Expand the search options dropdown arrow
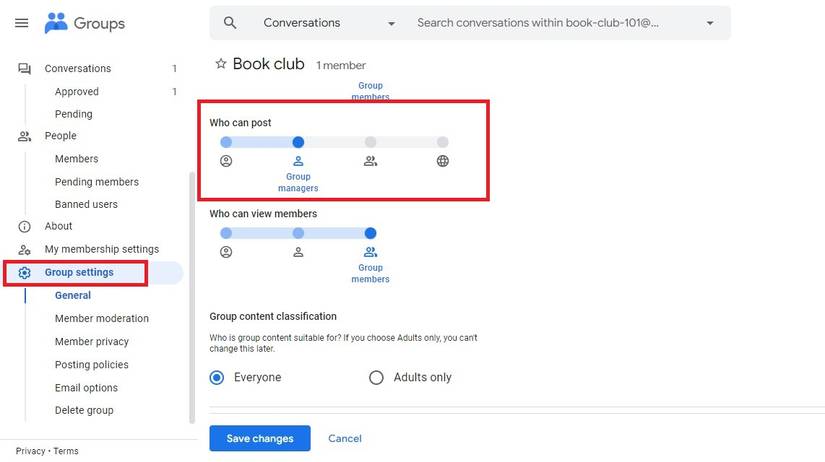Screen dimensions: 825x462 (710, 23)
